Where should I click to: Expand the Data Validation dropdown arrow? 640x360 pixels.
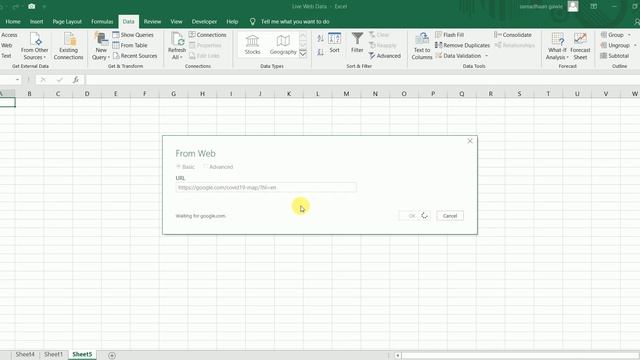486,56
